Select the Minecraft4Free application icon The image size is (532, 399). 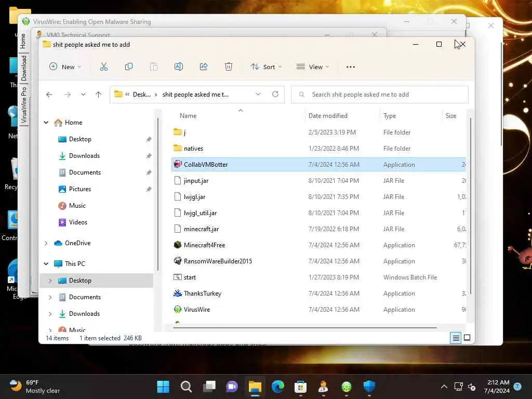178,245
